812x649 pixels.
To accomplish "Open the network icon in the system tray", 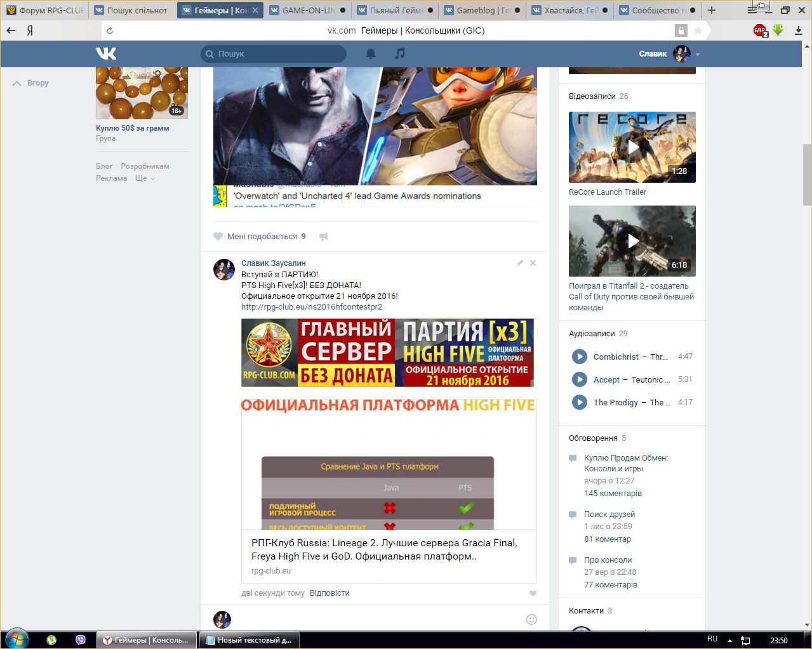I will click(x=746, y=640).
